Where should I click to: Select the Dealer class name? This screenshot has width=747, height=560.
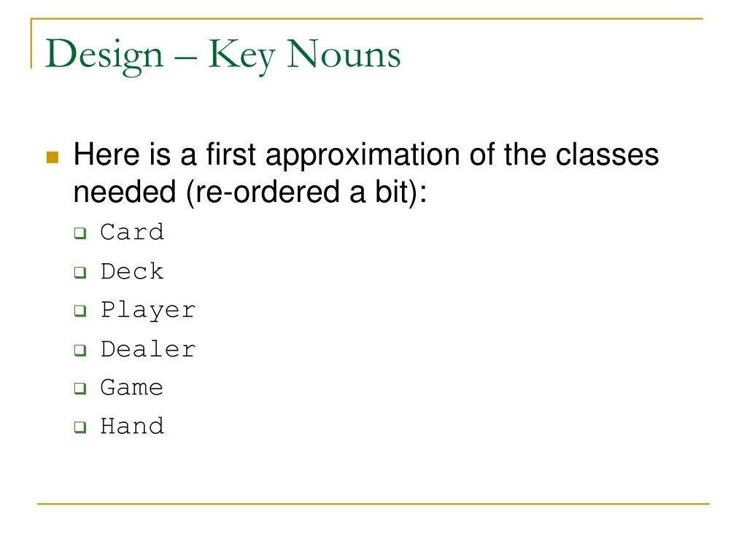click(148, 349)
